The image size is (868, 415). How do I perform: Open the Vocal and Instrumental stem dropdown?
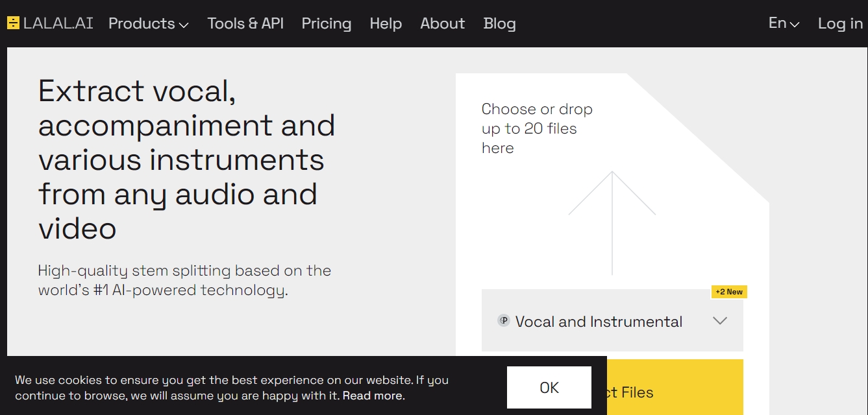tap(599, 322)
